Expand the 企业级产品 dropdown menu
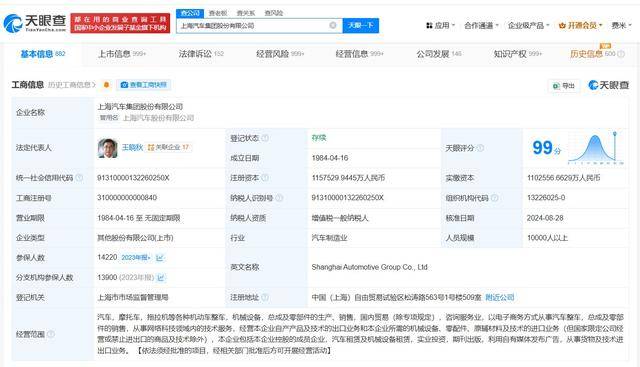Screen dimensions: 640x367 tap(528, 25)
